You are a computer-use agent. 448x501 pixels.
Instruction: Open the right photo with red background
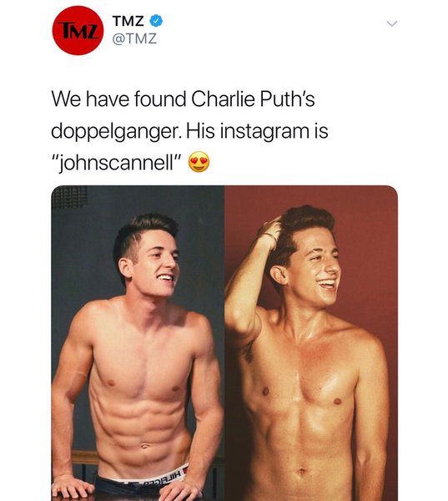tap(311, 343)
